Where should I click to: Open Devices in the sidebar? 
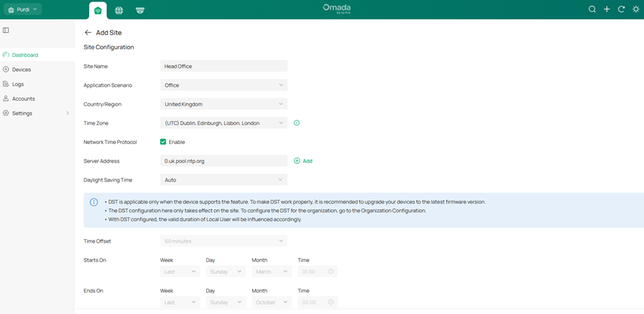[21, 69]
